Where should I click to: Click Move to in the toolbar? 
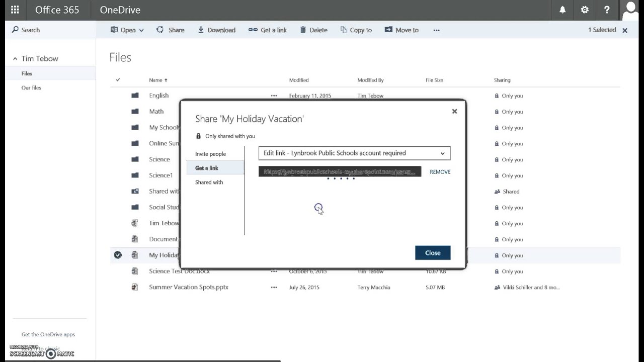click(x=401, y=30)
